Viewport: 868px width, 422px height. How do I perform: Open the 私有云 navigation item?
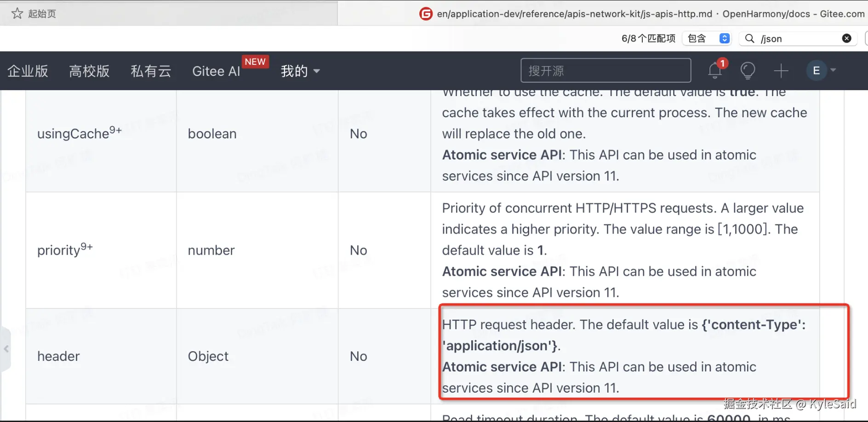(151, 71)
